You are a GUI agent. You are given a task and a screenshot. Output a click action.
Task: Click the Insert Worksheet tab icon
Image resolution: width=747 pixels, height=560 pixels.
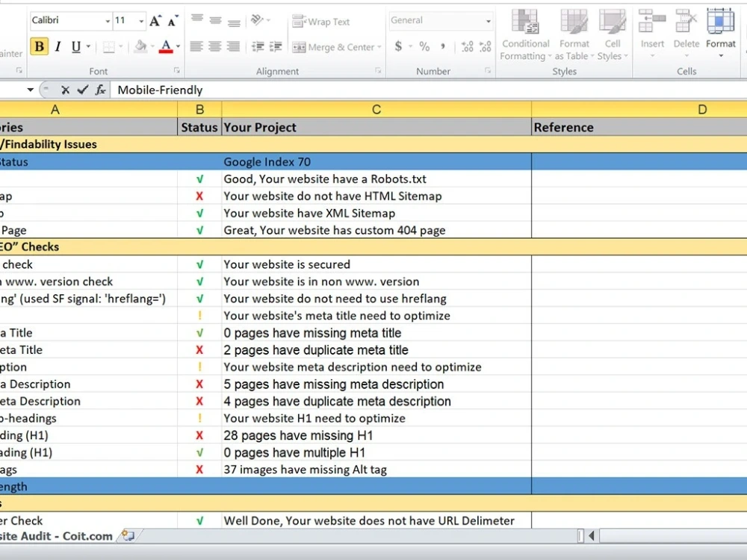tap(128, 535)
